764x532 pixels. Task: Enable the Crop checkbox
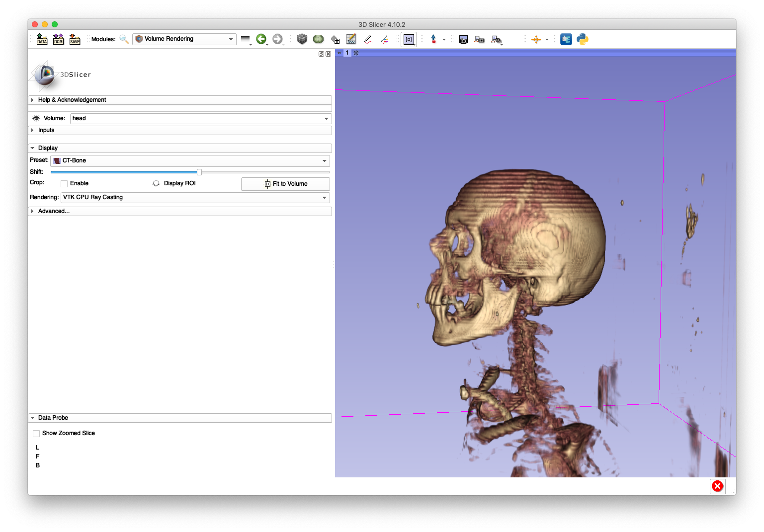pyautogui.click(x=64, y=183)
